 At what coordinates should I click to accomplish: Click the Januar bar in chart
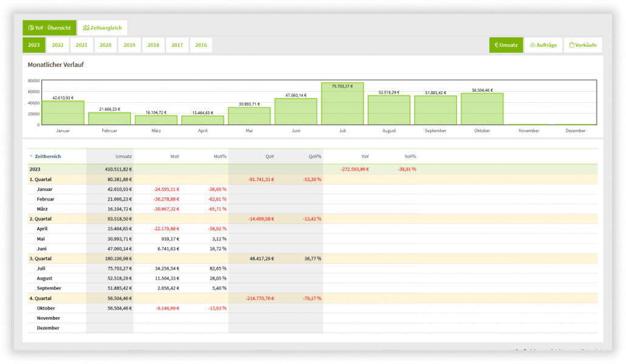(63, 113)
